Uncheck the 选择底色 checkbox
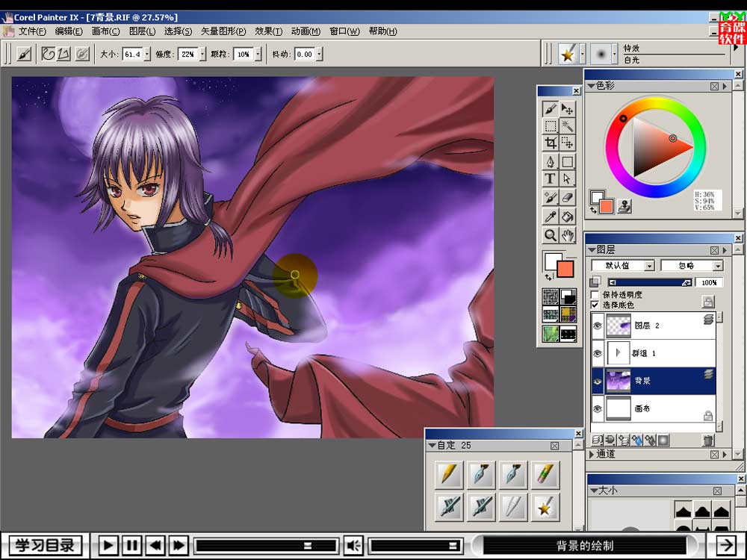 coord(595,305)
